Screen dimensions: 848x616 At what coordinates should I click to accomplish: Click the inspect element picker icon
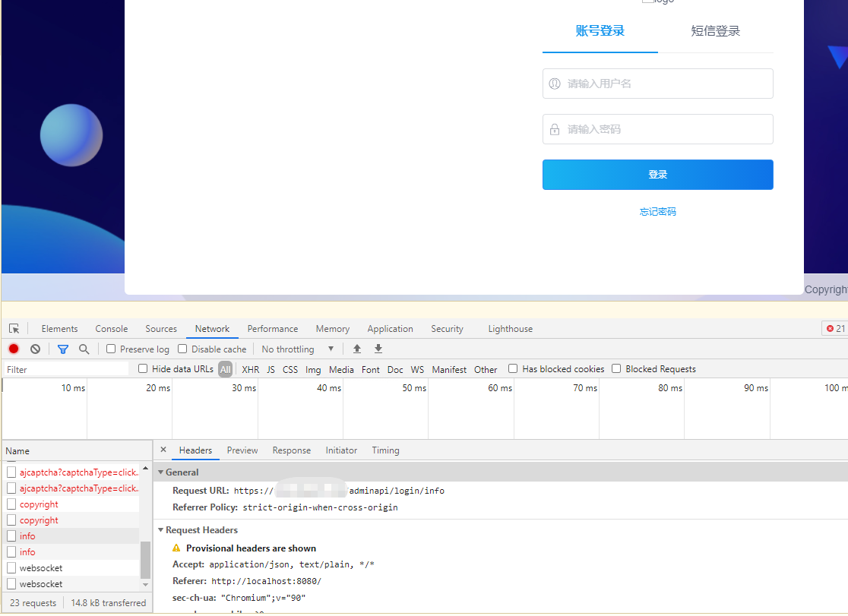[14, 329]
